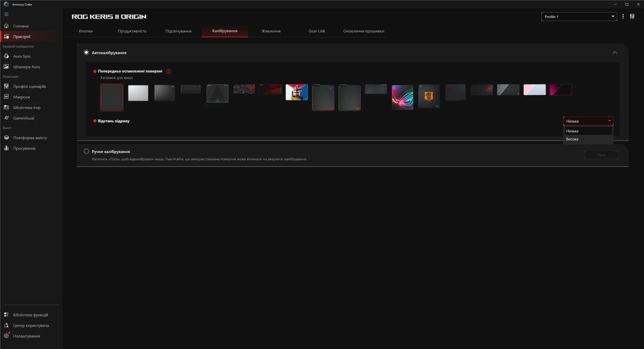This screenshot has width=644, height=349.
Task: Switch to the Gear Link tab
Action: click(317, 31)
